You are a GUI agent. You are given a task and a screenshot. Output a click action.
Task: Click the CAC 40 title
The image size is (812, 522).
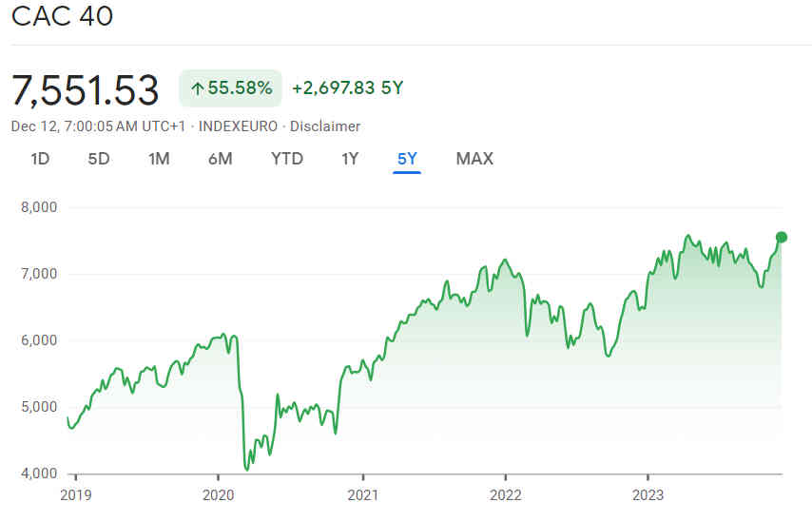click(62, 17)
